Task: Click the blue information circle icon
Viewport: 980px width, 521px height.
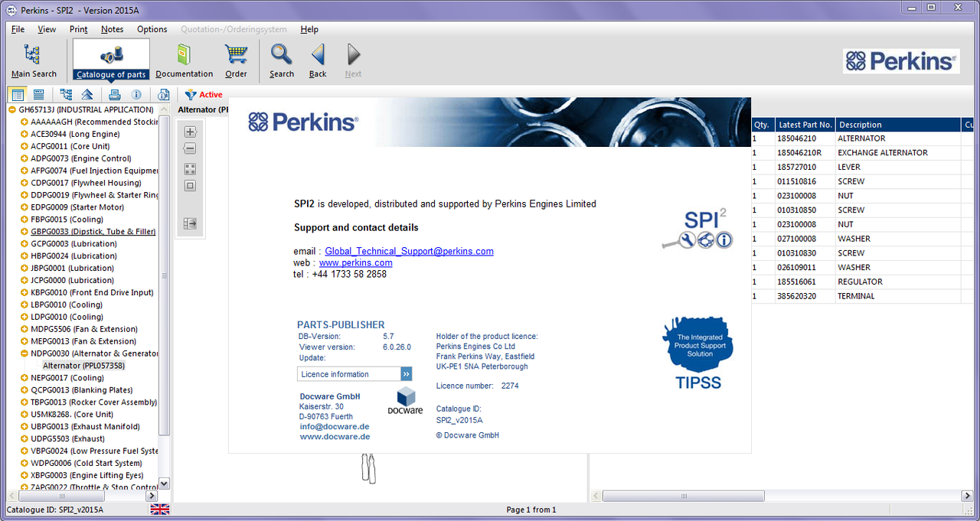Action: [x=136, y=95]
